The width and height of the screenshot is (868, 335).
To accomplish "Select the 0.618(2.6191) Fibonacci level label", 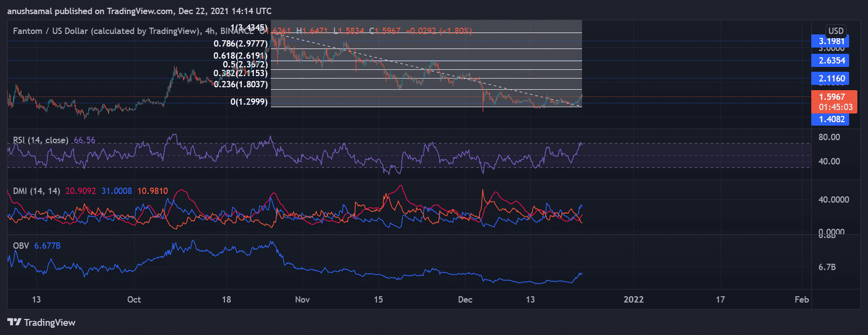I will [x=240, y=56].
